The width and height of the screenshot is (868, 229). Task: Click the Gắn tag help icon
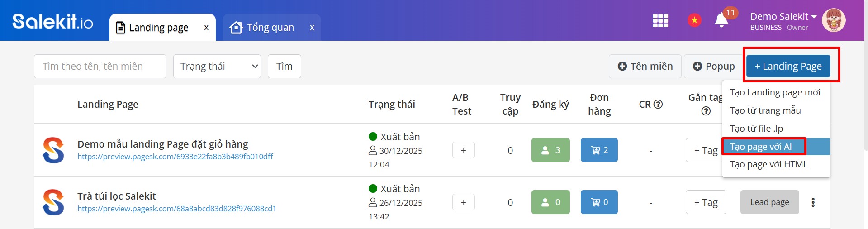(706, 111)
